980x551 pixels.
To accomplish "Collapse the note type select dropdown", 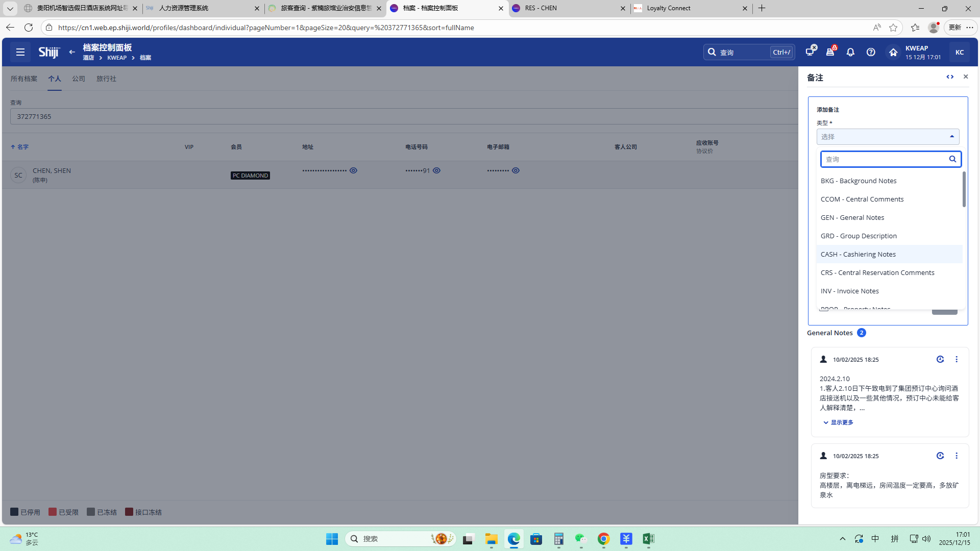I will (x=951, y=137).
